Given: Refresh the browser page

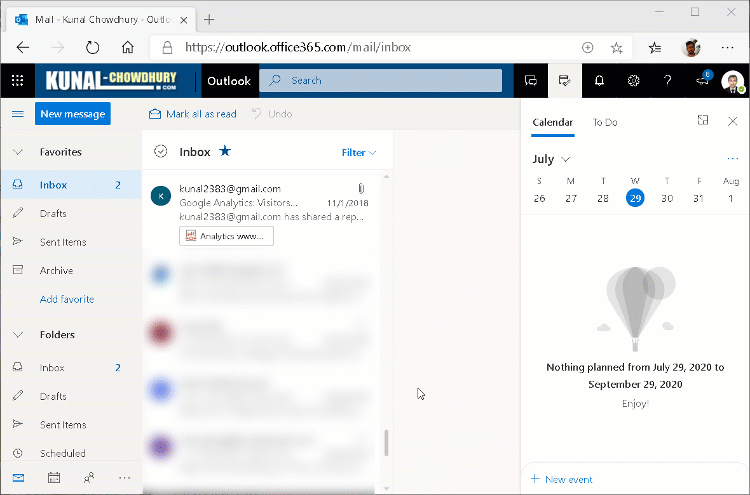Looking at the screenshot, I should point(92,47).
